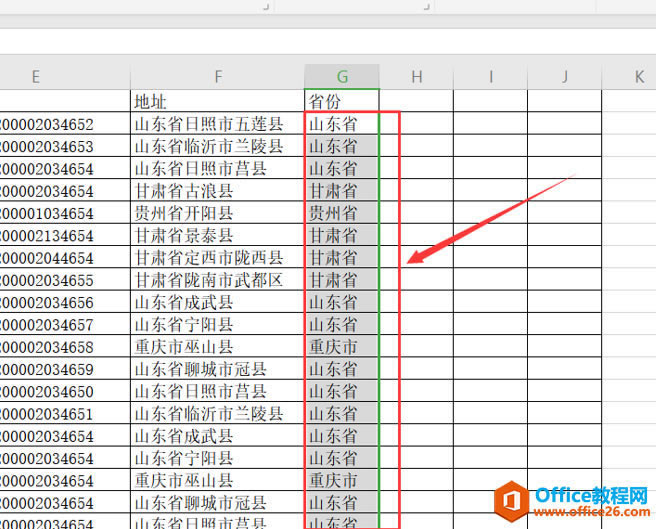
Task: Click number cell ending in 2034650
Action: [x=65, y=391]
